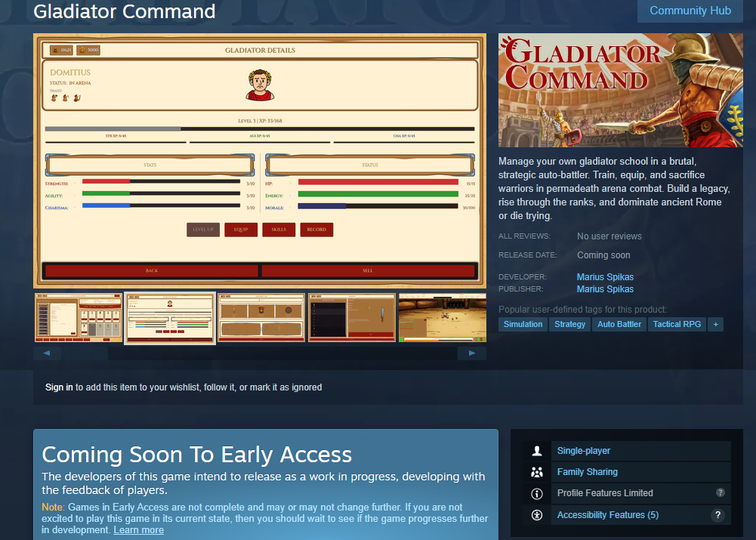Click the SKILLS button in the screenshot
756x540 pixels.
point(279,230)
